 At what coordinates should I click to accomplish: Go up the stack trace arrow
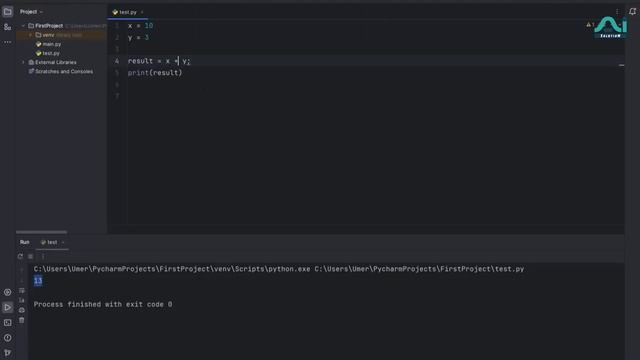22,270
